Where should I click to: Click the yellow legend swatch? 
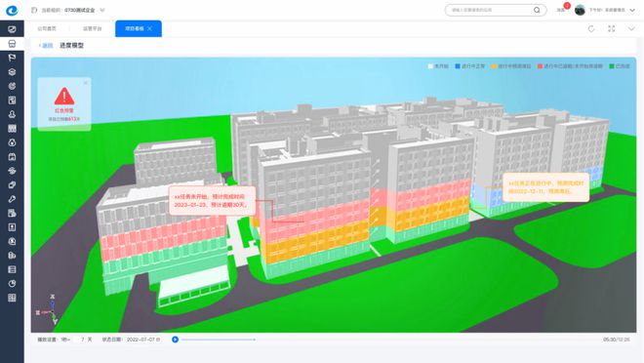coord(494,66)
